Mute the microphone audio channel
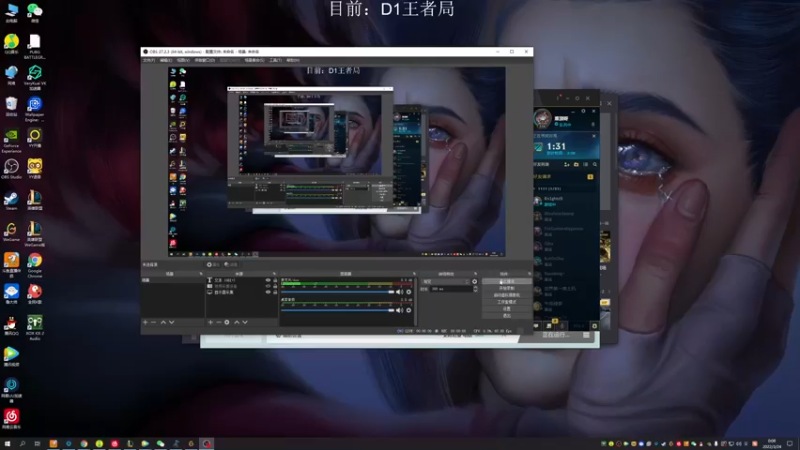Screen dimensions: 800x450 399,292
